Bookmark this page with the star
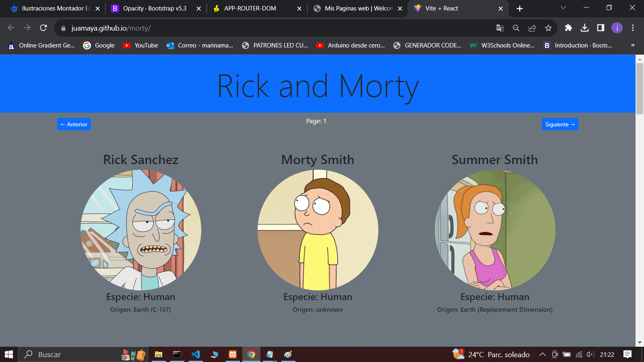This screenshot has width=644, height=362. 548,28
